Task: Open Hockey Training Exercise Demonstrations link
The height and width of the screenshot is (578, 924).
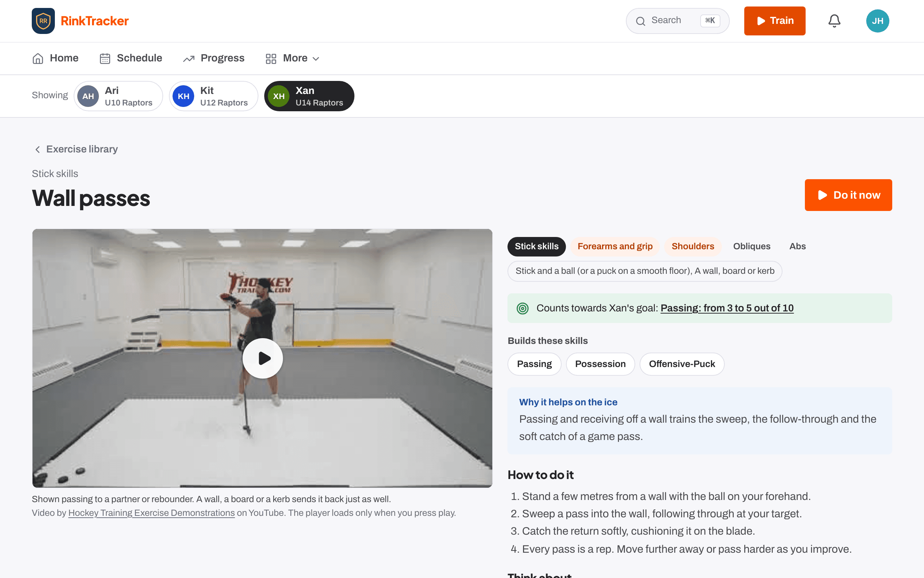Action: (152, 513)
